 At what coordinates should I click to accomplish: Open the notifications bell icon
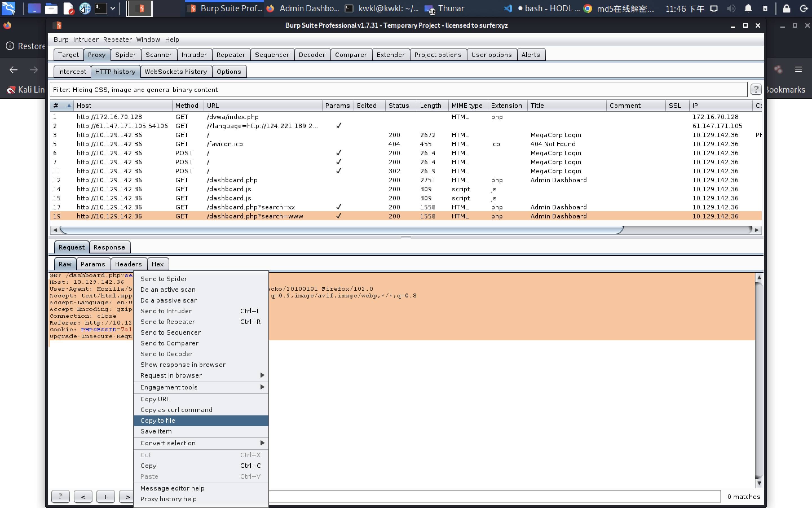(x=748, y=8)
